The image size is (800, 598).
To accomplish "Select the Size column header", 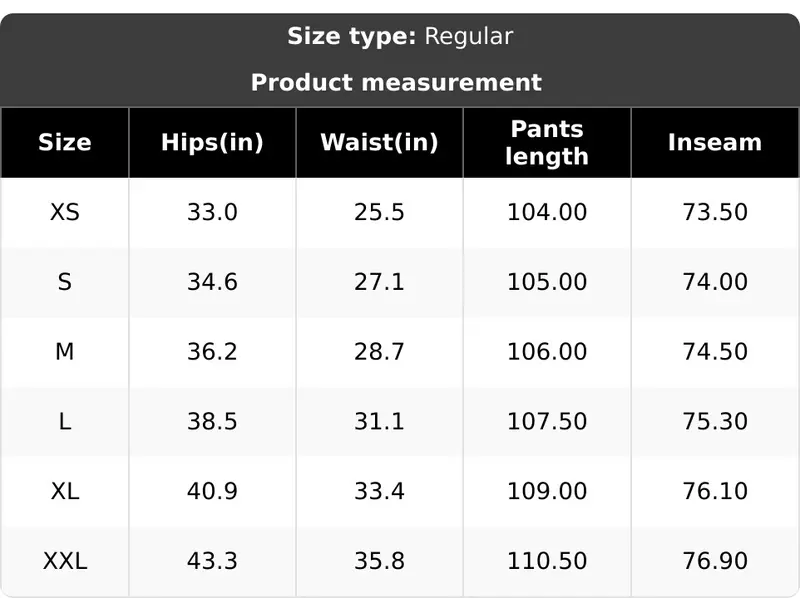I will [x=65, y=142].
